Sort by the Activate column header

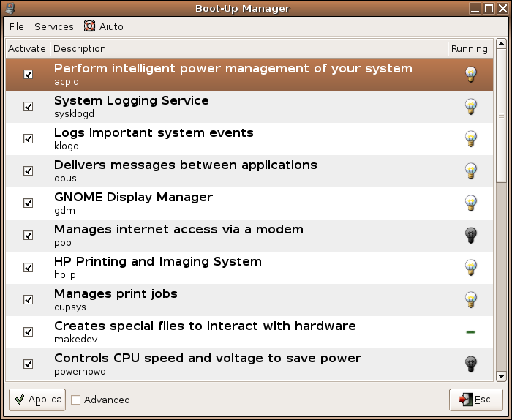(28, 49)
